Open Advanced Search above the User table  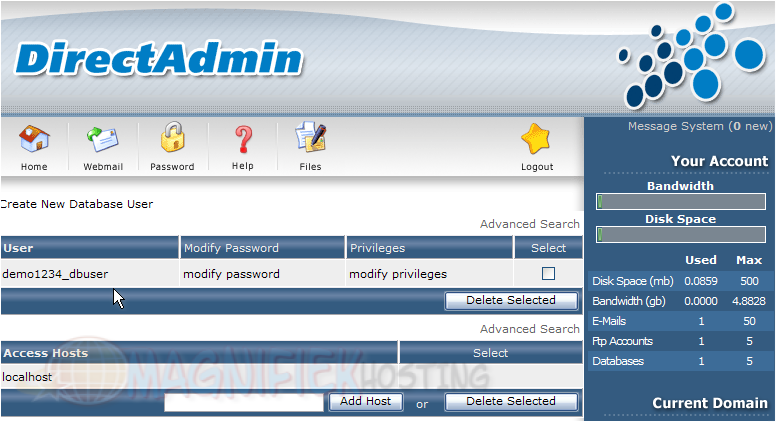coord(530,224)
